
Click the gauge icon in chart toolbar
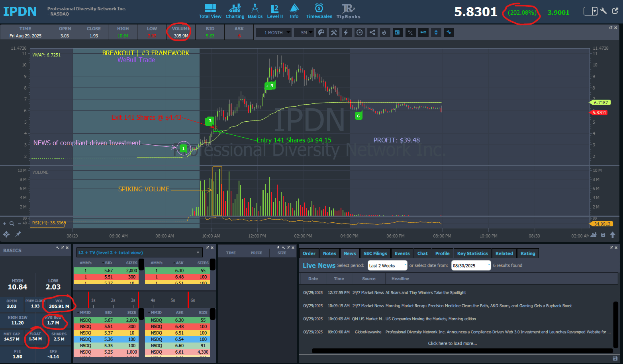tap(359, 33)
